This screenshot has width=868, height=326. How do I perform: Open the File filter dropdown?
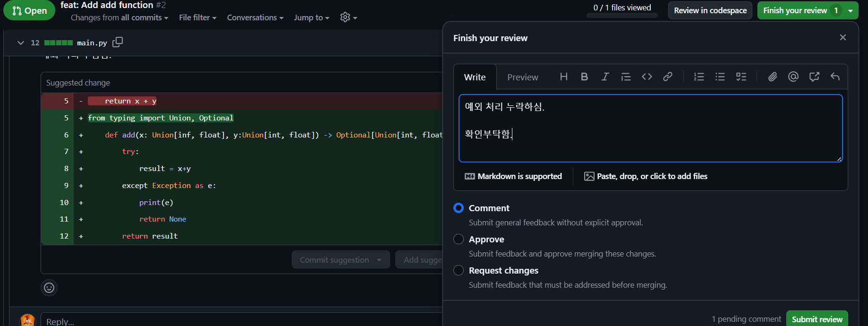coord(197,17)
